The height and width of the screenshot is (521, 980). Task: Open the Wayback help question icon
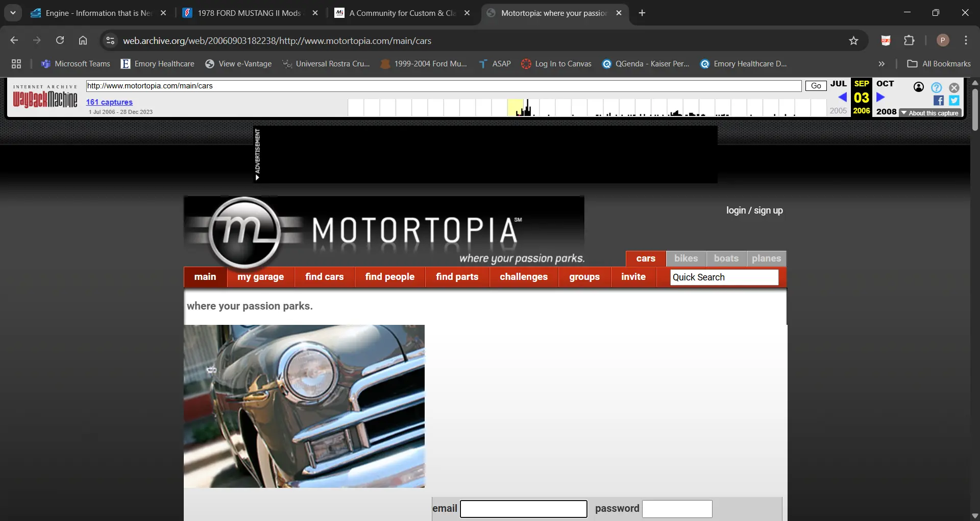pyautogui.click(x=936, y=87)
